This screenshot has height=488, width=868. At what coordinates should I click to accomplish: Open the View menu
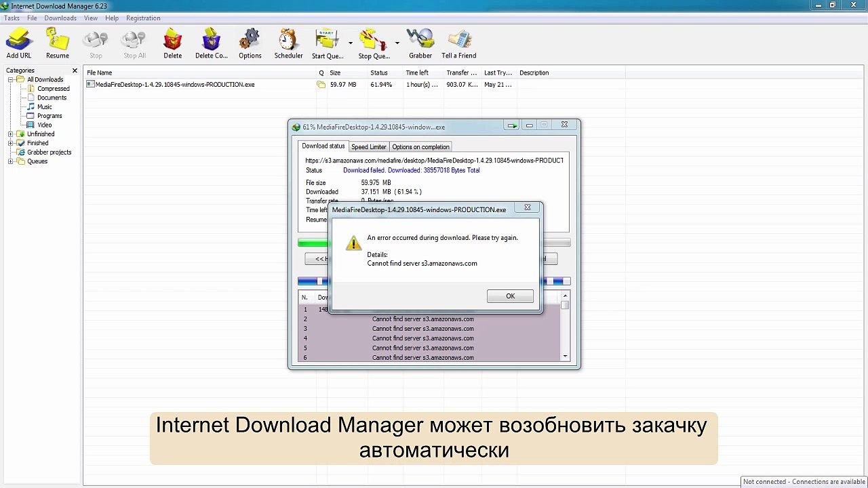click(91, 18)
